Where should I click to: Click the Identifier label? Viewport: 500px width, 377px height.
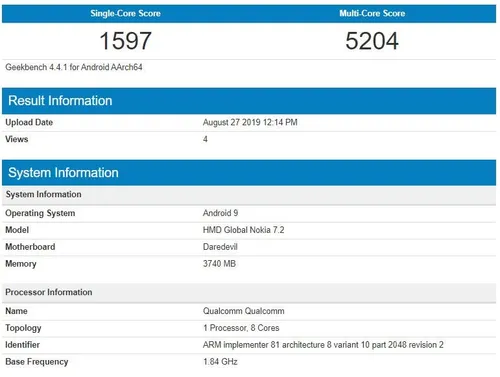tap(22, 345)
